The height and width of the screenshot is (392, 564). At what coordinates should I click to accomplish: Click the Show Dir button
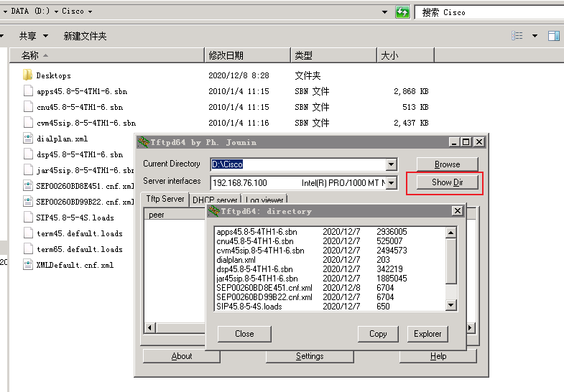tap(447, 182)
